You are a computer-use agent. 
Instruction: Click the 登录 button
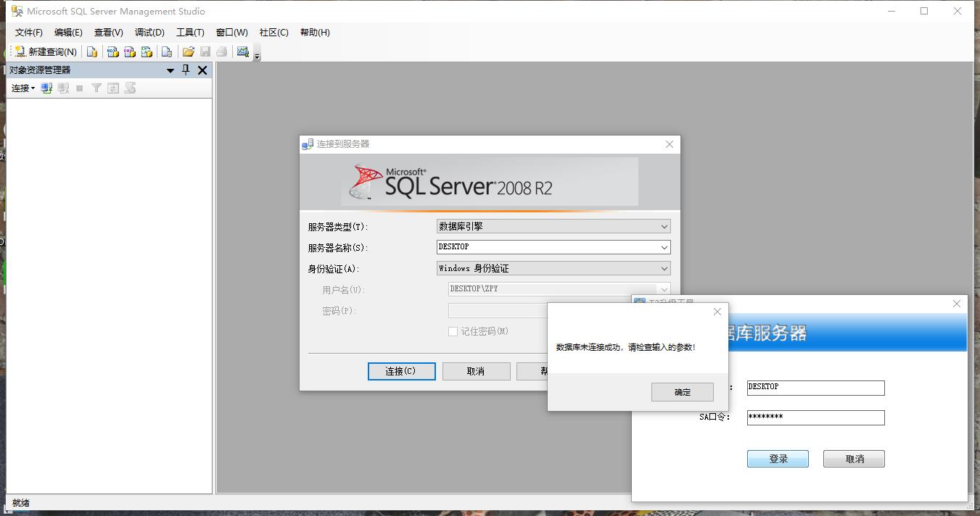coord(778,459)
